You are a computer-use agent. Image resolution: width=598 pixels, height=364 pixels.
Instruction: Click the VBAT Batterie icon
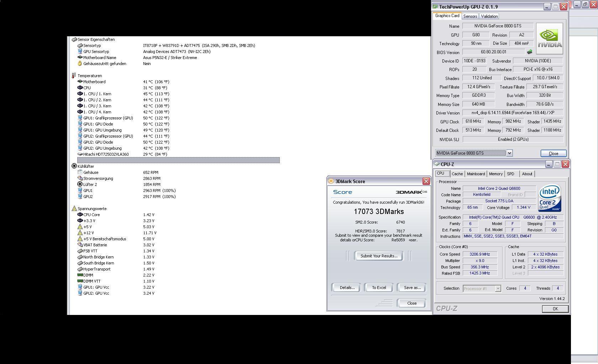tap(80, 245)
